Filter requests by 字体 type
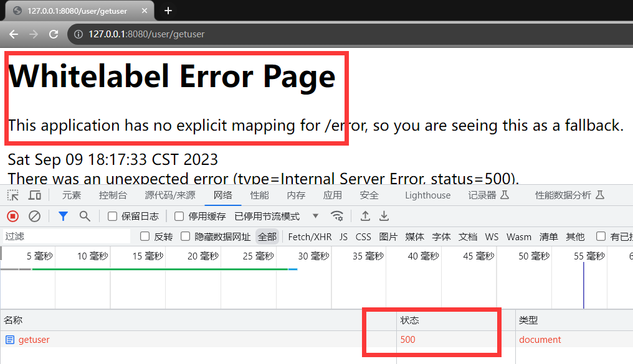This screenshot has width=633, height=364. pyautogui.click(x=441, y=237)
